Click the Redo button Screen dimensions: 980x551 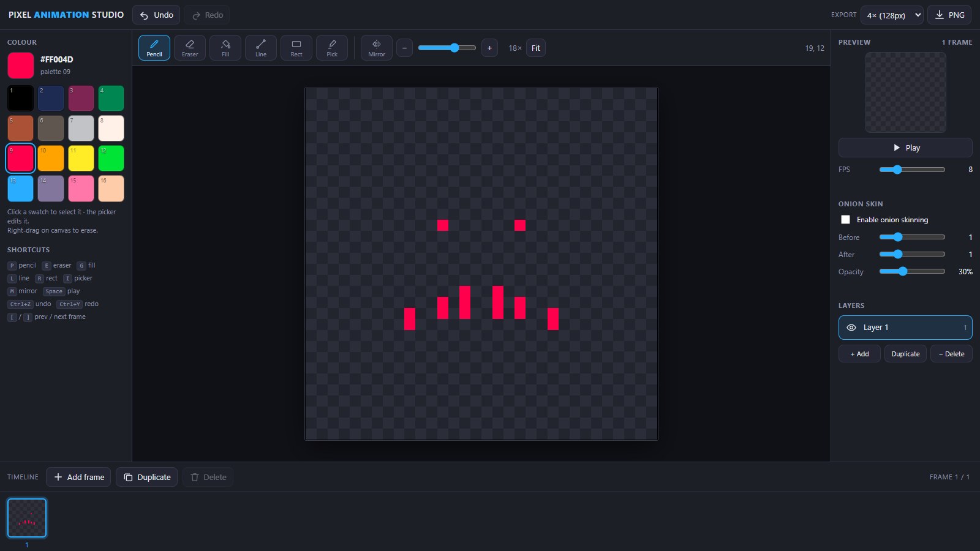pyautogui.click(x=207, y=15)
